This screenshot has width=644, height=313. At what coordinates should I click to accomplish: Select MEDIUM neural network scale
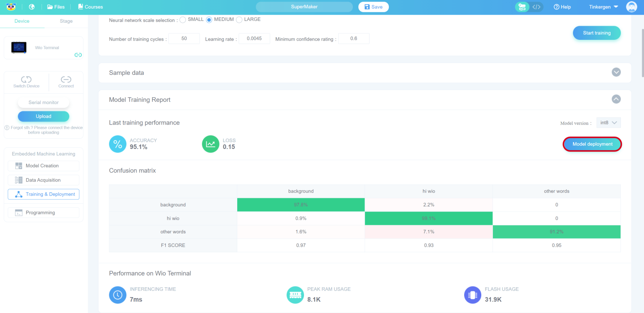[209, 20]
